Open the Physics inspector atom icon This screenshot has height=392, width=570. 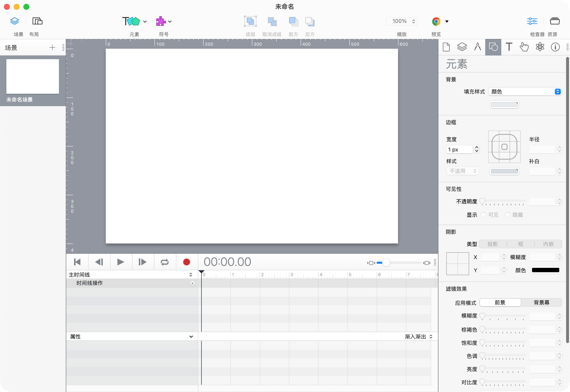point(540,47)
